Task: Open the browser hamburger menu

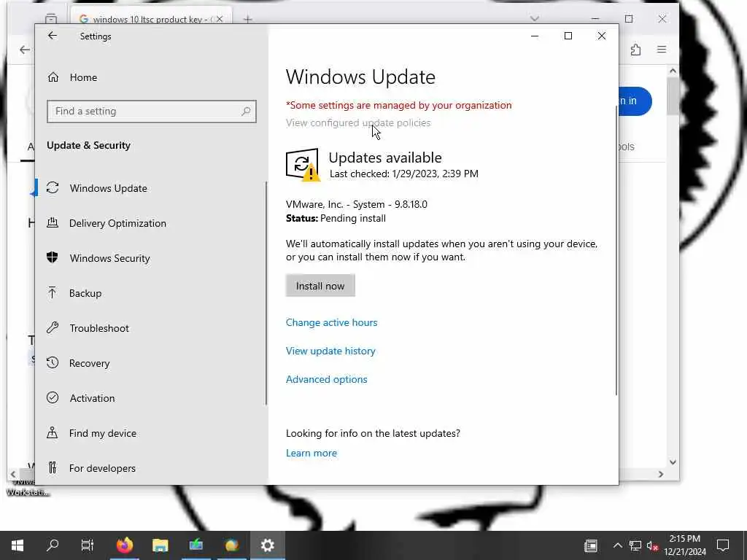Action: (x=662, y=50)
